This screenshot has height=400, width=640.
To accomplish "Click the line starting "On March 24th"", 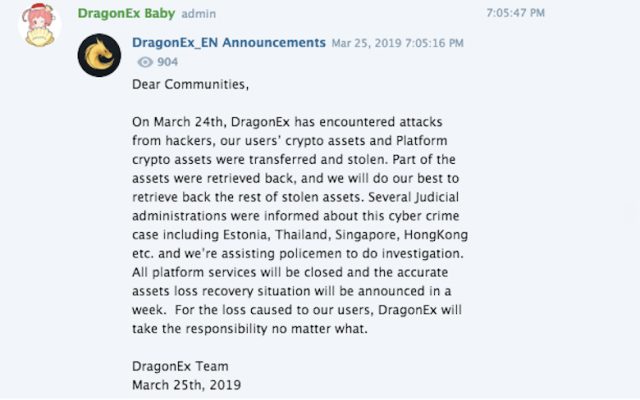I will click(x=287, y=122).
